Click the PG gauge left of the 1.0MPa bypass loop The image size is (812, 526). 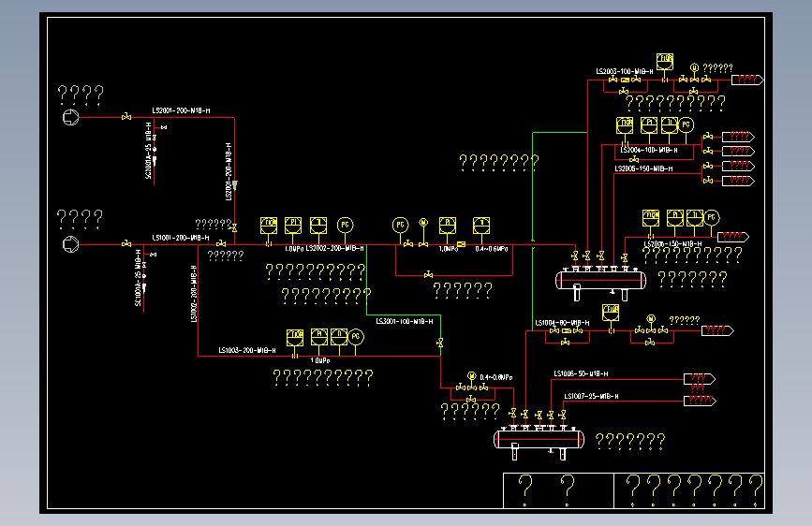point(400,226)
